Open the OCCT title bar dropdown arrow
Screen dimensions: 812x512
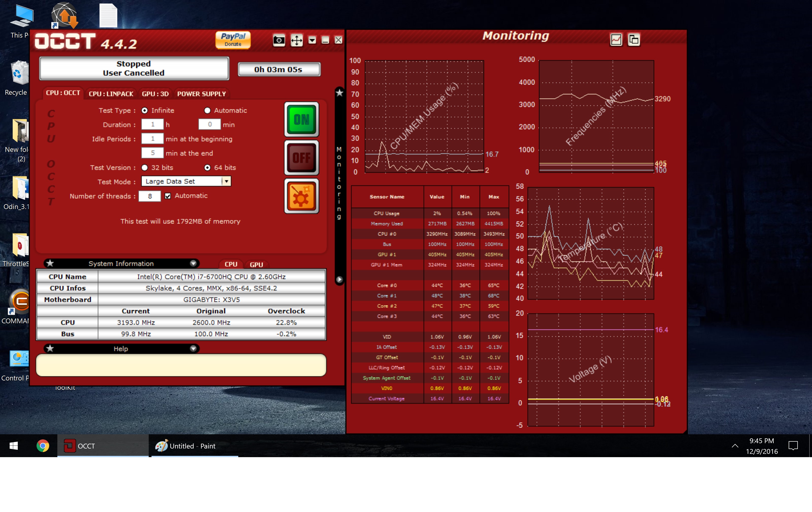(312, 40)
